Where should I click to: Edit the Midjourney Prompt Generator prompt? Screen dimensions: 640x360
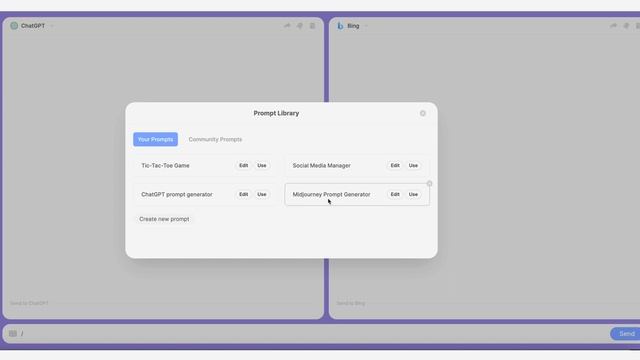point(395,194)
